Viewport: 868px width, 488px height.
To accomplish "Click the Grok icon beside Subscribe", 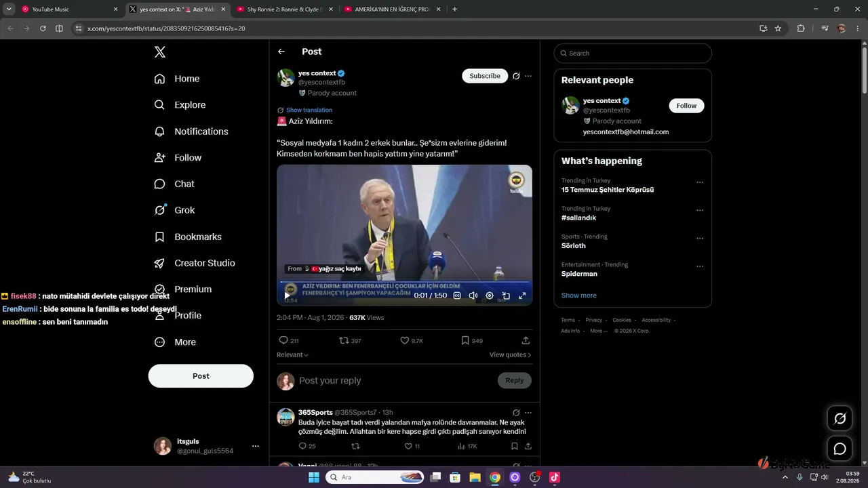I will click(516, 76).
